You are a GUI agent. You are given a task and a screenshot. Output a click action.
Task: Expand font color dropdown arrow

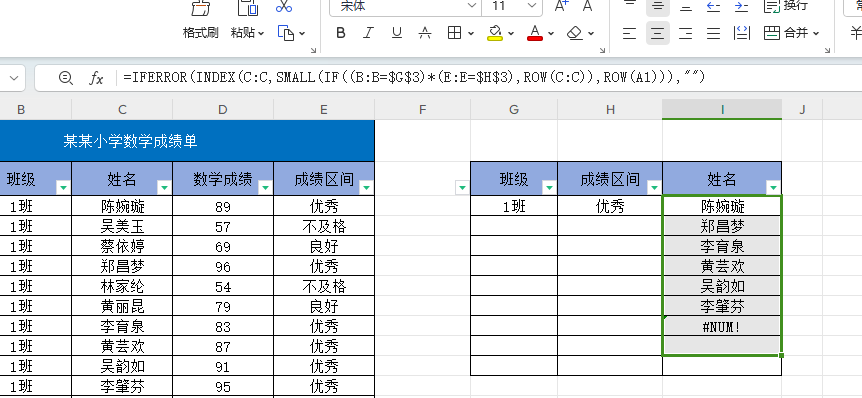coord(551,34)
